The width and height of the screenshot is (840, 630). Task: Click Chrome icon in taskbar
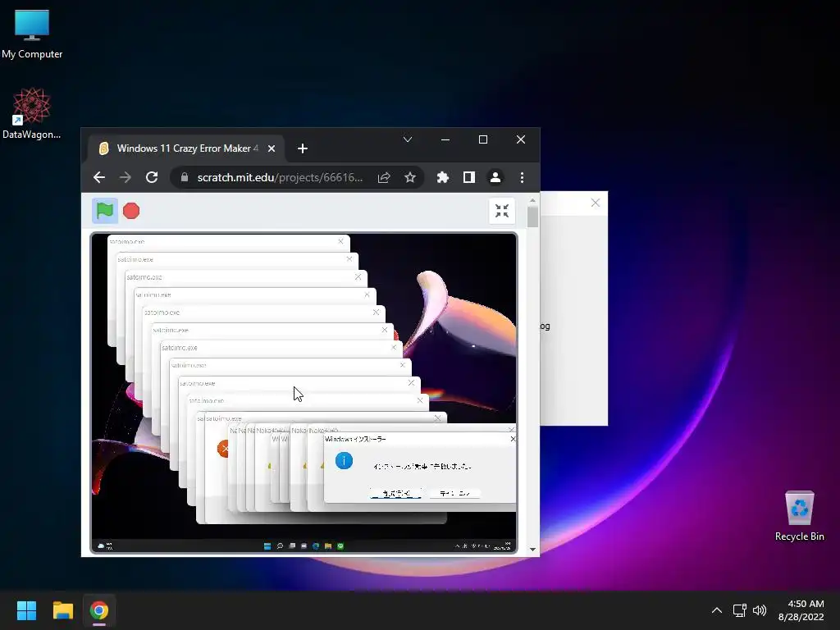pyautogui.click(x=99, y=610)
